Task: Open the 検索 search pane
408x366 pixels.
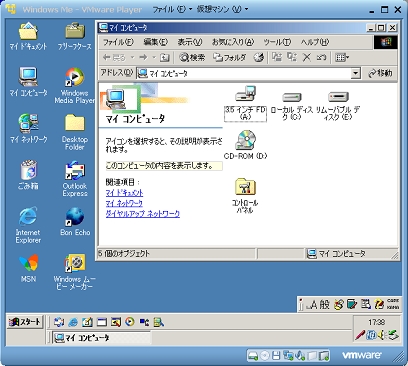Action: (192, 58)
